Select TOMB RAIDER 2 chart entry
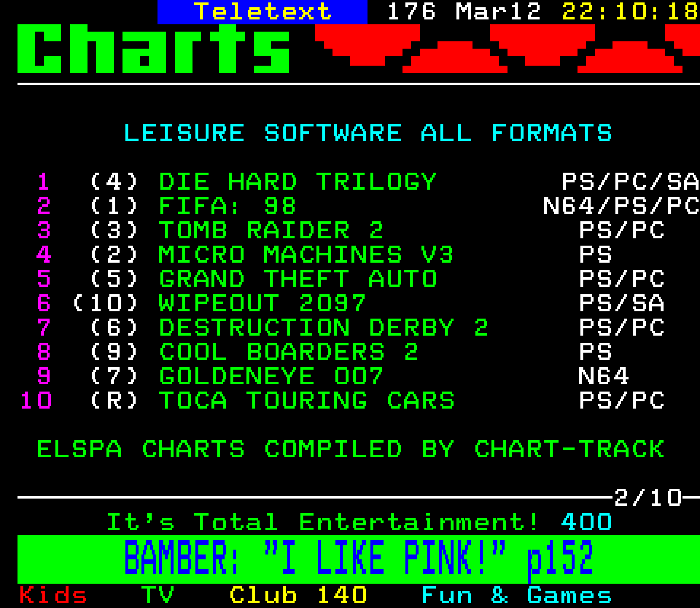This screenshot has height=608, width=700. pos(271,231)
